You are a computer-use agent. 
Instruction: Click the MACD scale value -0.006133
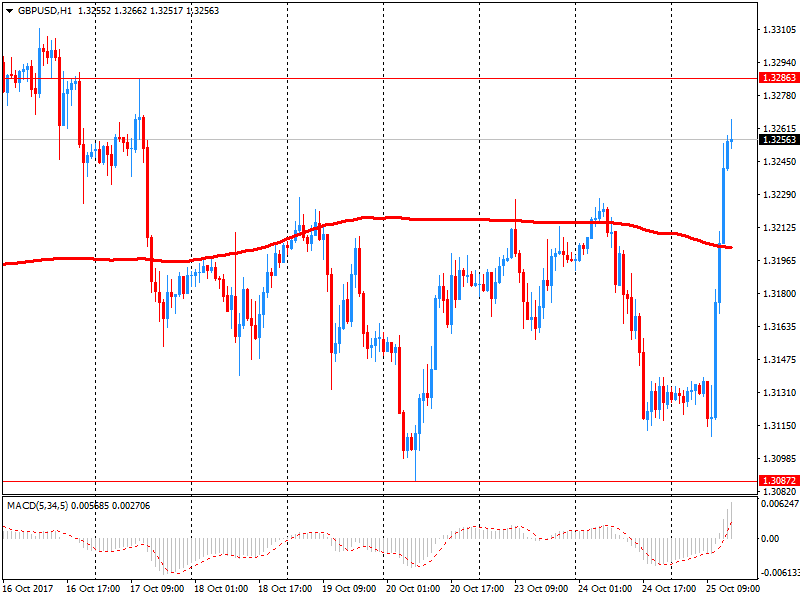[x=780, y=573]
